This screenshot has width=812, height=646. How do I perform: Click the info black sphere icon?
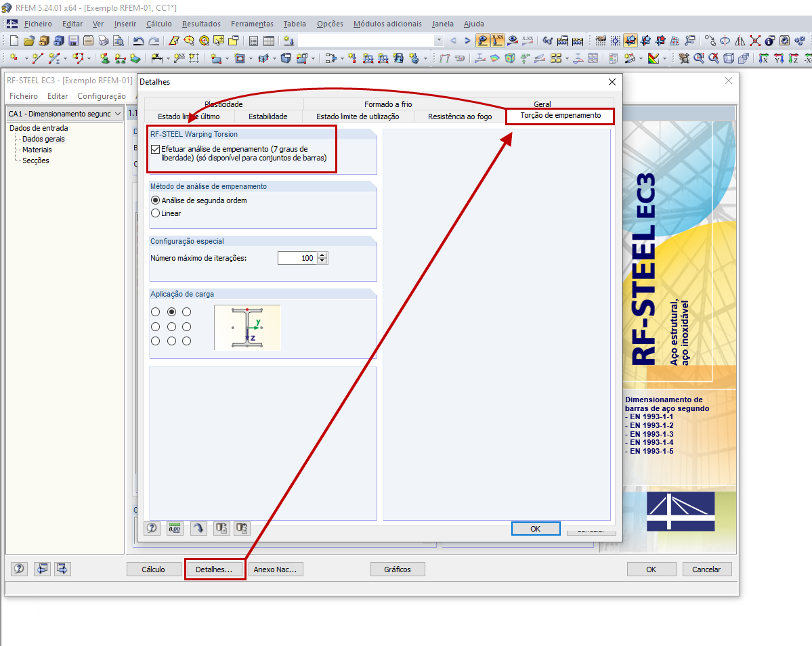(770, 41)
